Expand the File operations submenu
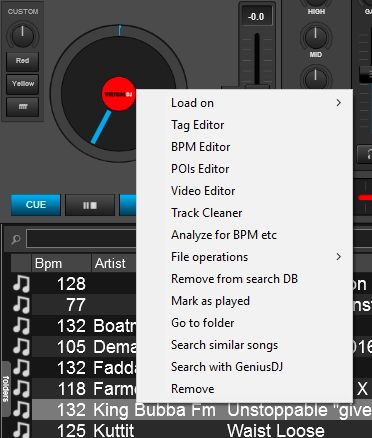This screenshot has height=438, width=372. [245, 257]
